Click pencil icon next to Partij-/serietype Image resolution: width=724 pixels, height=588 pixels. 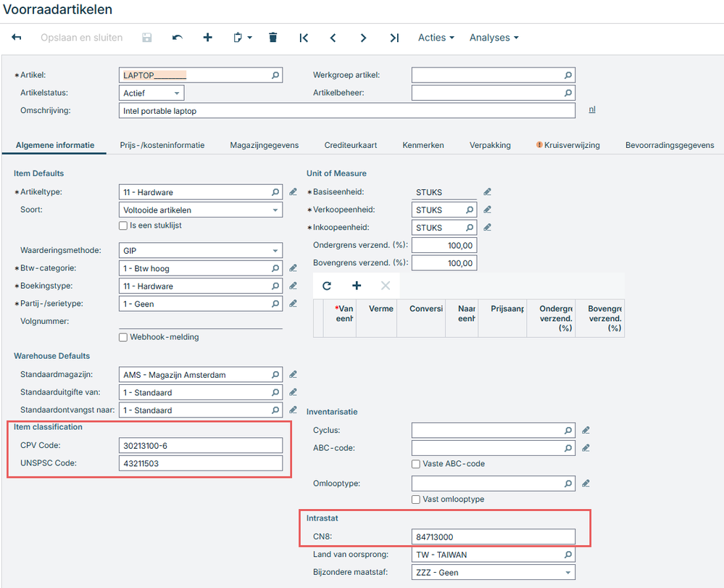click(294, 304)
